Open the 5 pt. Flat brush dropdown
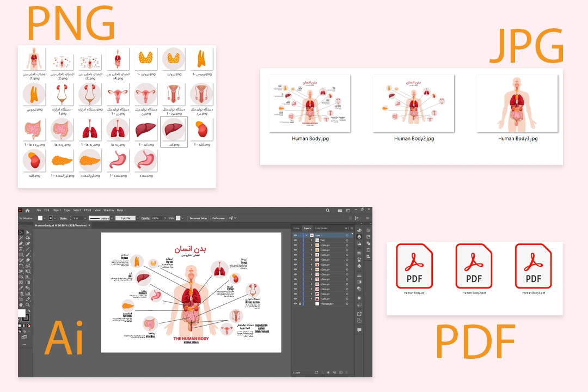This screenshot has width=588, height=392. 138,218
